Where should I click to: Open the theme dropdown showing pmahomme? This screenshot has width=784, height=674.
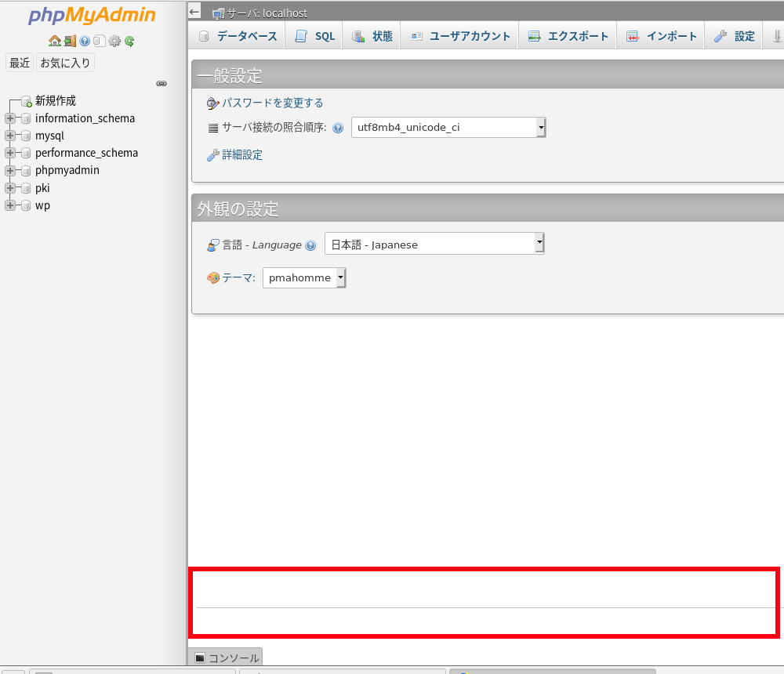(304, 277)
